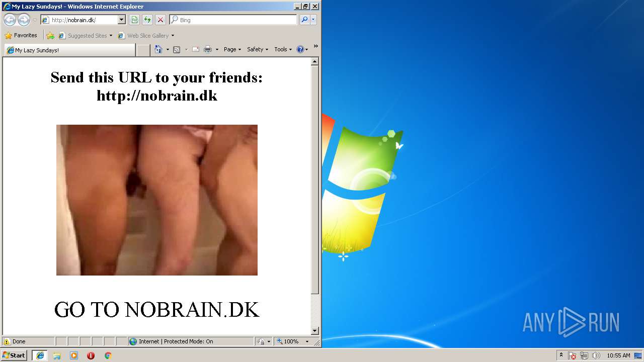The width and height of the screenshot is (644, 362).
Task: Open the Tools menu
Action: click(283, 49)
